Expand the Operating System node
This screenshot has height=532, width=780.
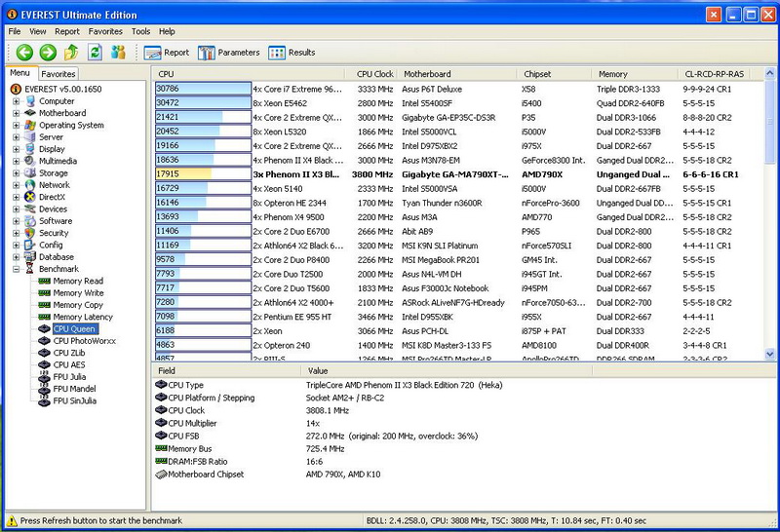(16, 125)
